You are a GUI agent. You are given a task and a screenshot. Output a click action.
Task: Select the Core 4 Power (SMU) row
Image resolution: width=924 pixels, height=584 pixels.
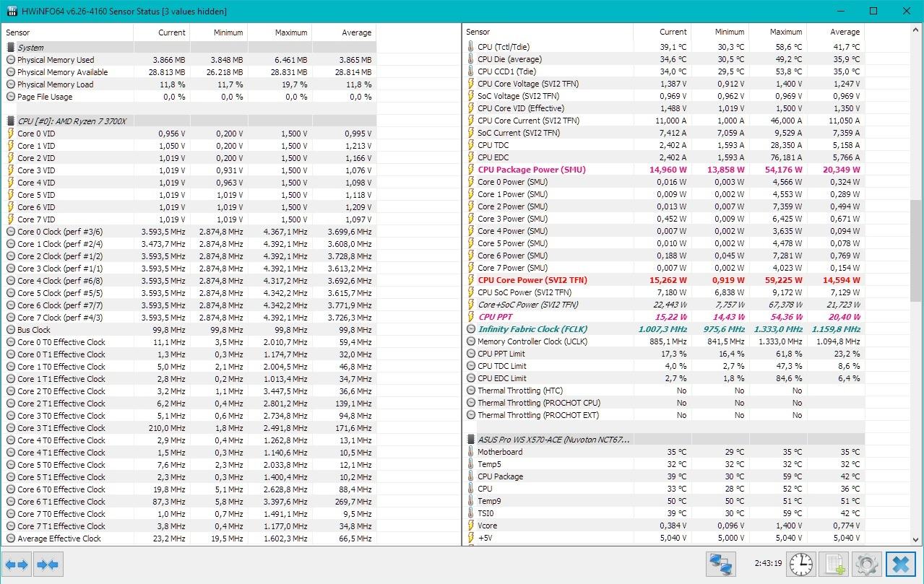[x=664, y=231]
